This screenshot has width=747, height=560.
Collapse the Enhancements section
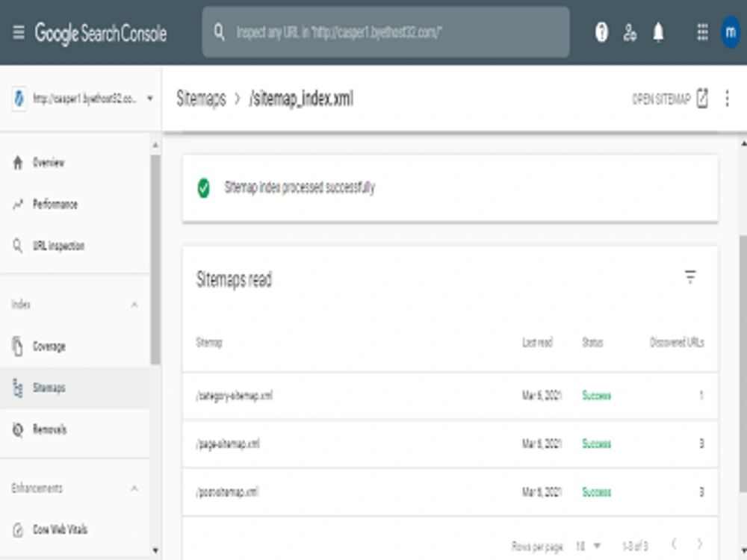click(134, 488)
